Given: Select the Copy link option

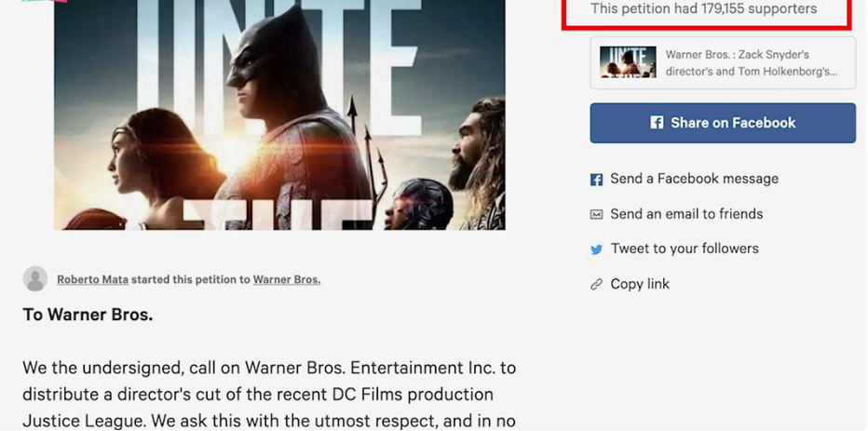Looking at the screenshot, I should tap(640, 284).
